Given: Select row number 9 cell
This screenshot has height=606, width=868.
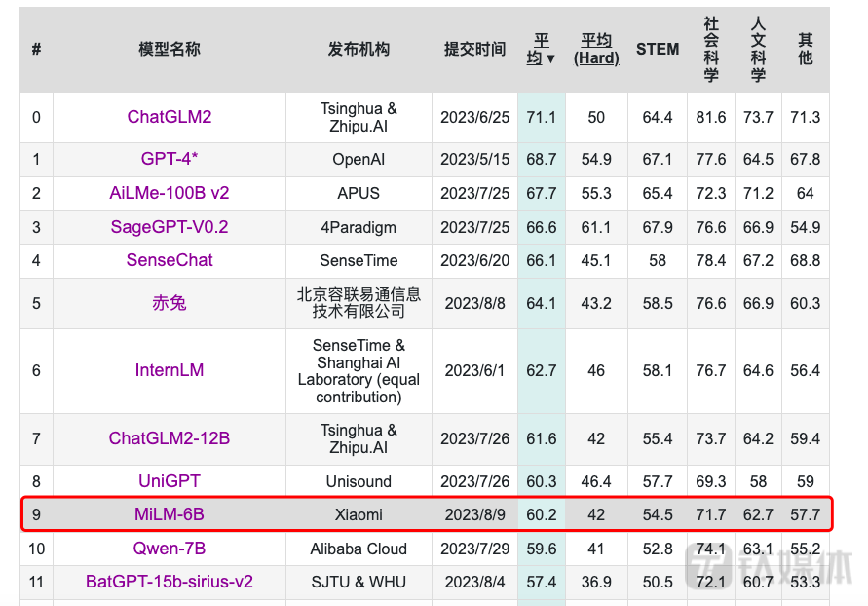Looking at the screenshot, I should coord(36,514).
